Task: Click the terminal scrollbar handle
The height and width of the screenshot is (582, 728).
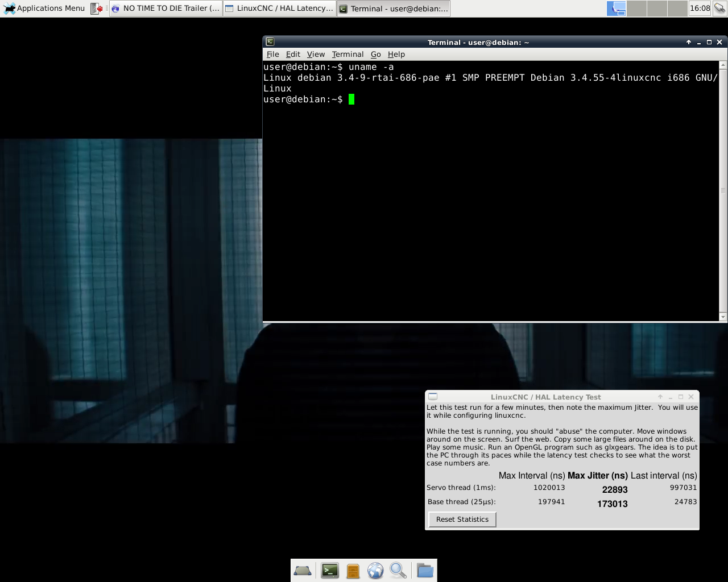Action: [x=723, y=190]
